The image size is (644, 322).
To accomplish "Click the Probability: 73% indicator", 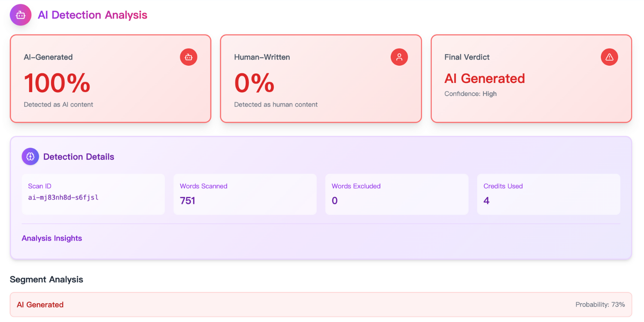I will (x=600, y=304).
